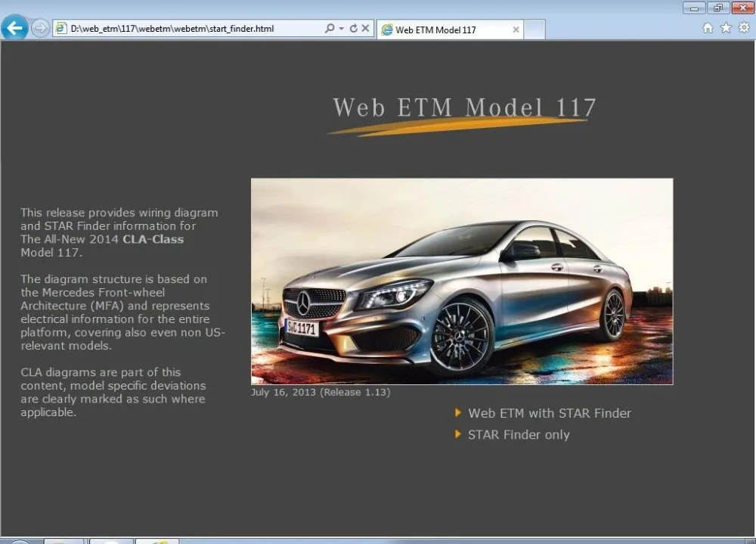
Task: Open browser tools gear icon
Action: (744, 28)
